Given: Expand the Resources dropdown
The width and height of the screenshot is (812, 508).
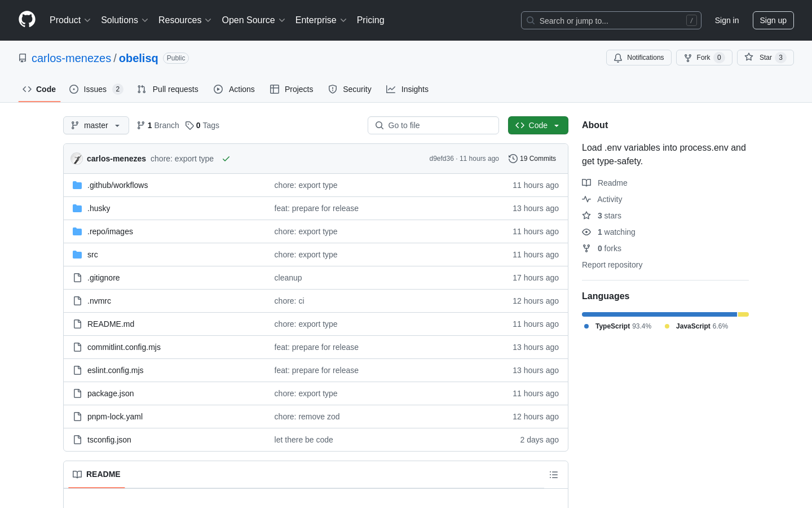Looking at the screenshot, I should point(184,20).
